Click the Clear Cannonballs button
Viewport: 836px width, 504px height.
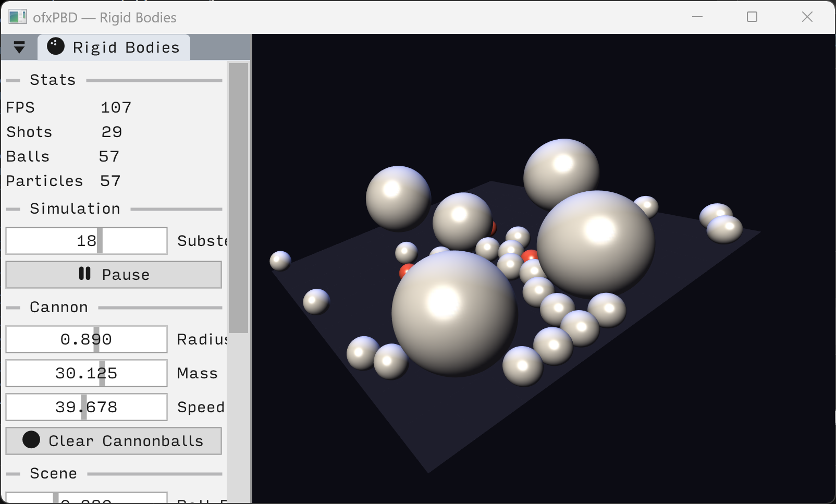114,441
